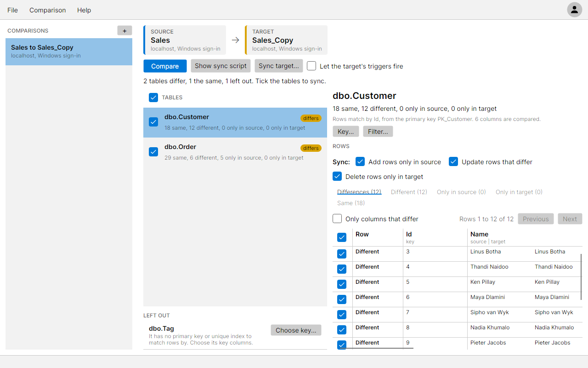Untick the checkbox for row Id 6
Screen dimensions: 588x368
[x=342, y=299]
